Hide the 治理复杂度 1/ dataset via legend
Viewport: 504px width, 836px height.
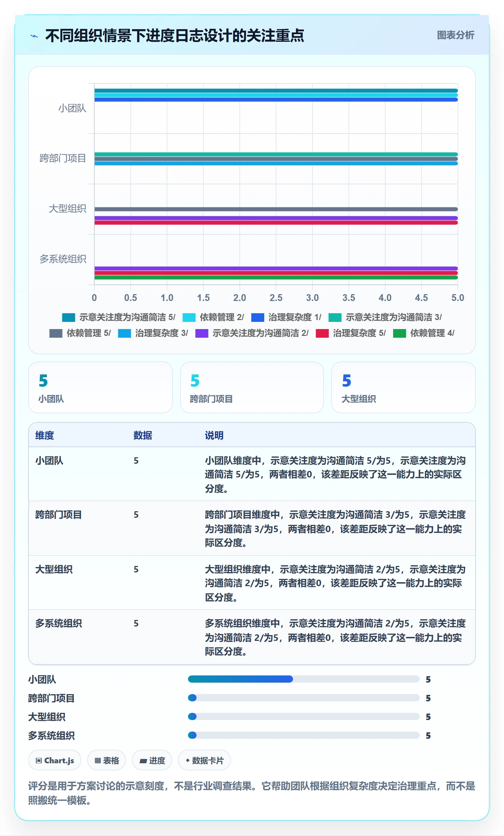point(286,317)
